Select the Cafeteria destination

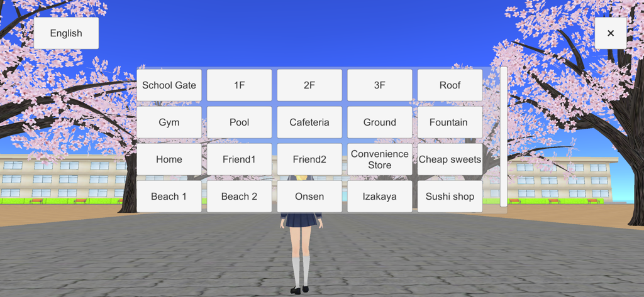(309, 122)
